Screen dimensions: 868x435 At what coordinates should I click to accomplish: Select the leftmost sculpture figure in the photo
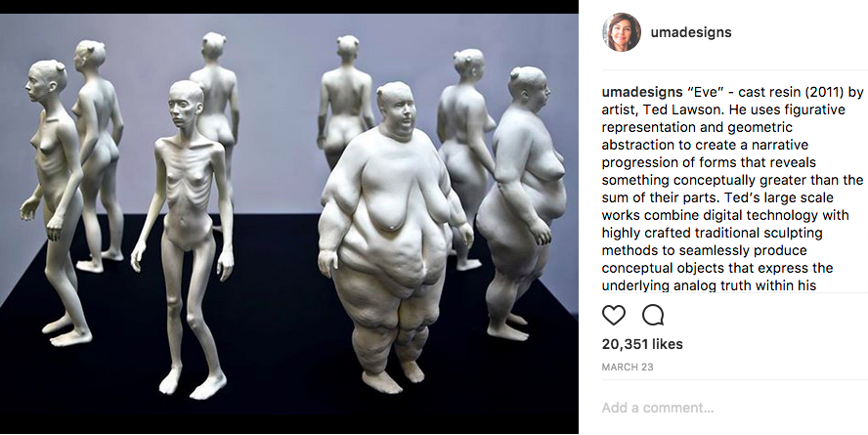click(x=55, y=202)
